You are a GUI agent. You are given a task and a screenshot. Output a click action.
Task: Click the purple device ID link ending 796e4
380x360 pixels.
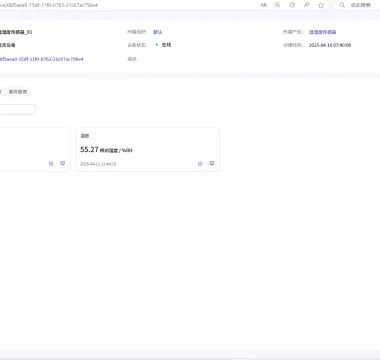(41, 59)
